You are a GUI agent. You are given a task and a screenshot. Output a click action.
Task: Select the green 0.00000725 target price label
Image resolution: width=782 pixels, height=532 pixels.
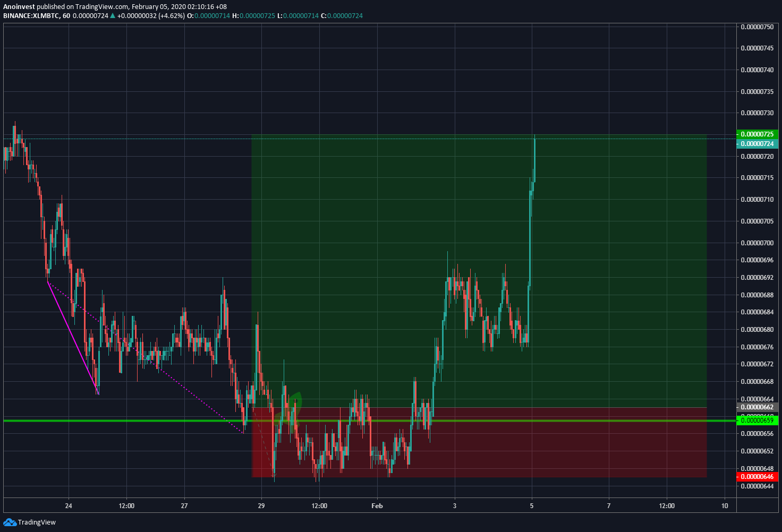pos(757,134)
